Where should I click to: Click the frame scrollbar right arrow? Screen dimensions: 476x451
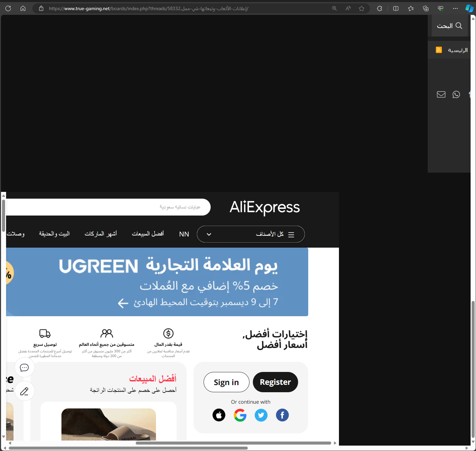pyautogui.click(x=335, y=443)
